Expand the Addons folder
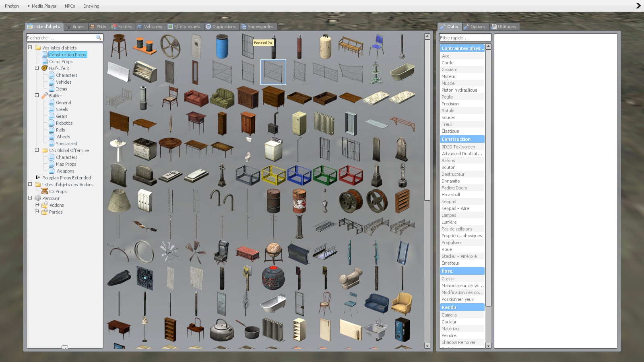Image resolution: width=644 pixels, height=362 pixels. [x=37, y=205]
